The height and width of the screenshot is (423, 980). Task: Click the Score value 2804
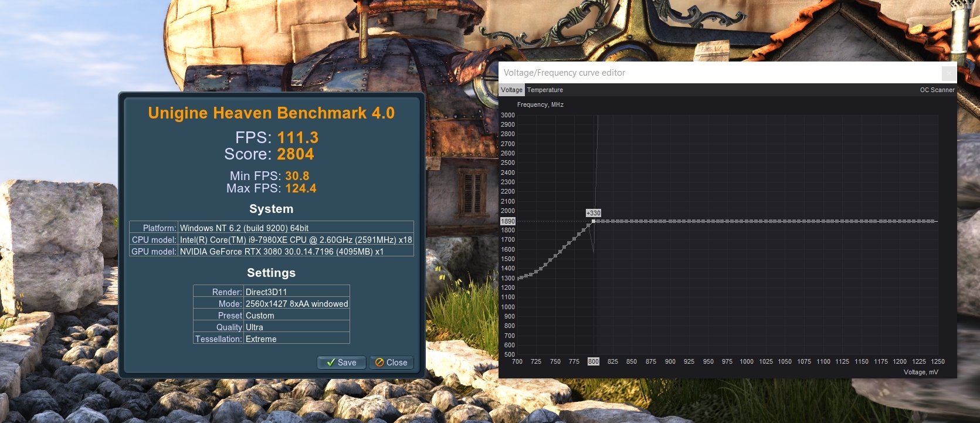(295, 154)
